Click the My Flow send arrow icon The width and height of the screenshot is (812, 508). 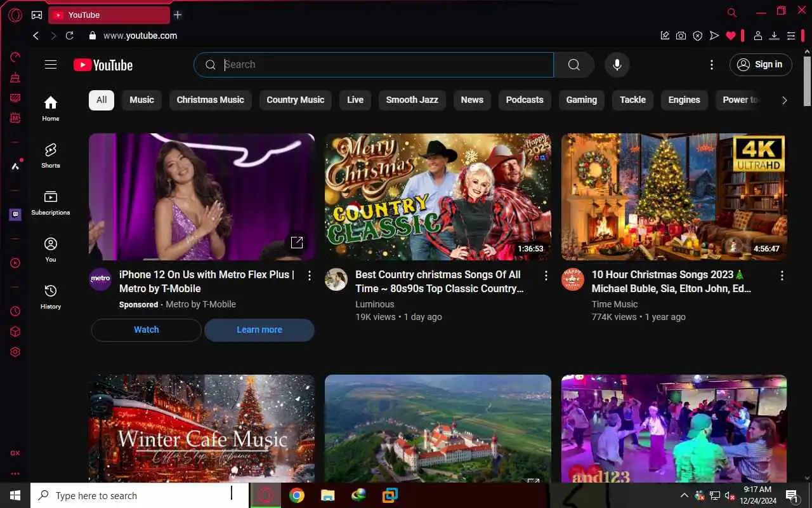[714, 36]
